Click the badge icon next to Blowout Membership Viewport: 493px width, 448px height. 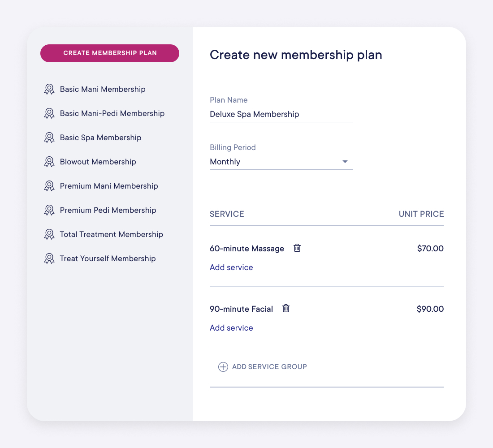pyautogui.click(x=49, y=161)
